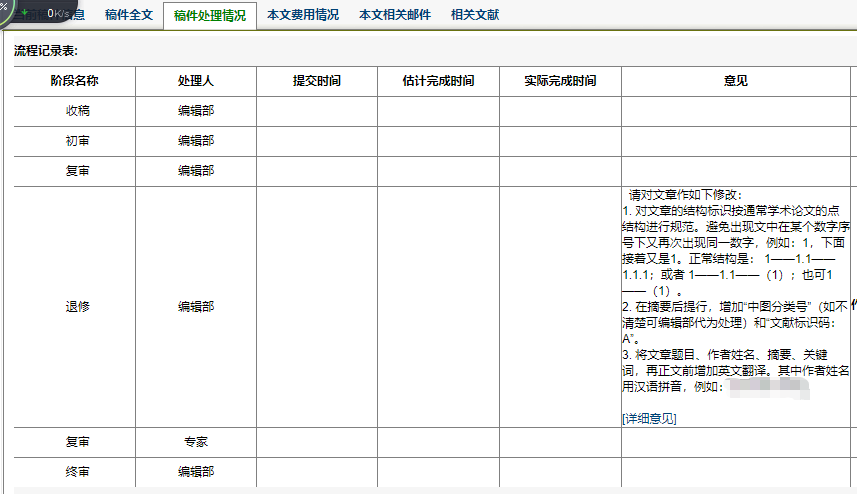
Task: Click the 估计完成时间 column header
Action: pos(438,81)
